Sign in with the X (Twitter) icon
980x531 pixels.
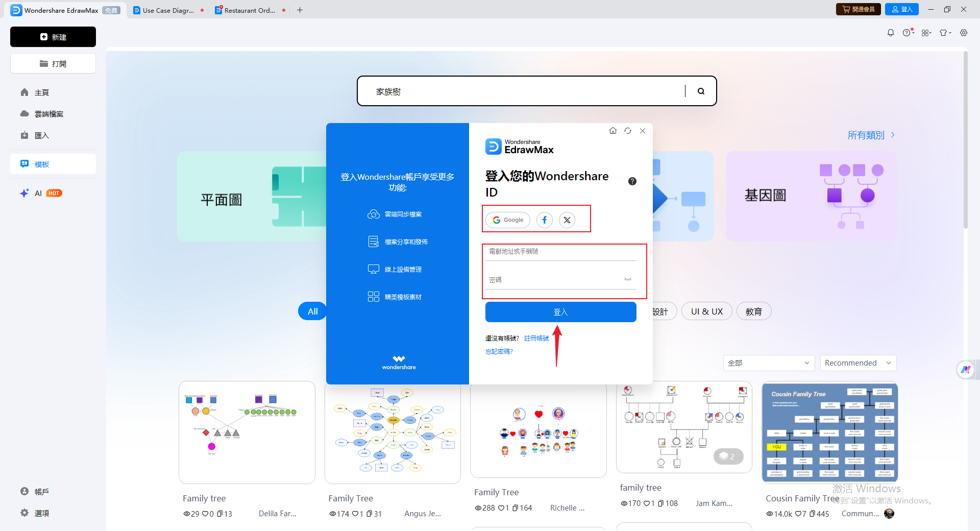pyautogui.click(x=567, y=220)
